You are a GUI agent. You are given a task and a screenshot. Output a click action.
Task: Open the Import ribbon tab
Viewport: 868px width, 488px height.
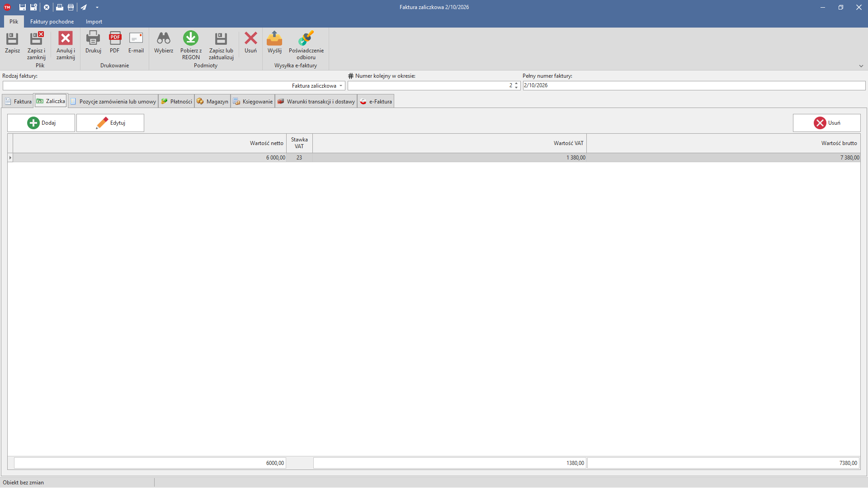tap(94, 22)
